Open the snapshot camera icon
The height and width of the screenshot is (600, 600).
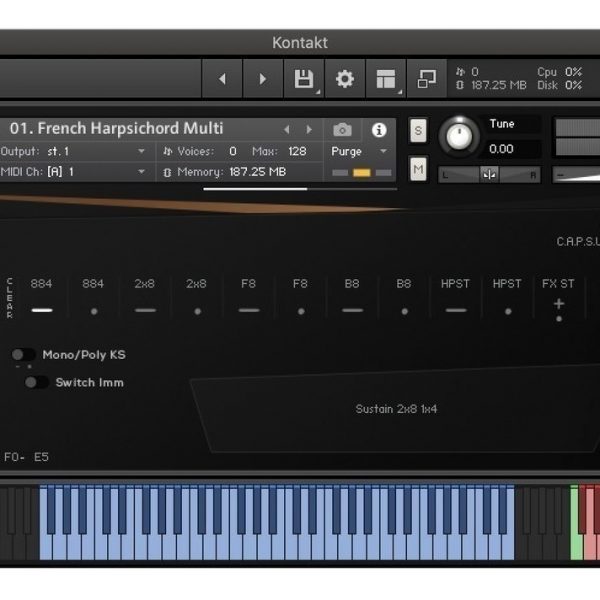342,130
